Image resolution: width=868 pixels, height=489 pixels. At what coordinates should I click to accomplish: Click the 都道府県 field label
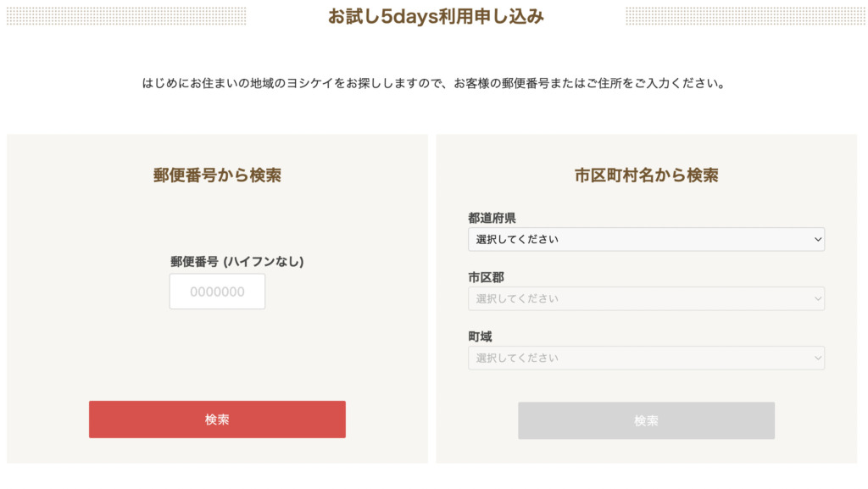492,218
